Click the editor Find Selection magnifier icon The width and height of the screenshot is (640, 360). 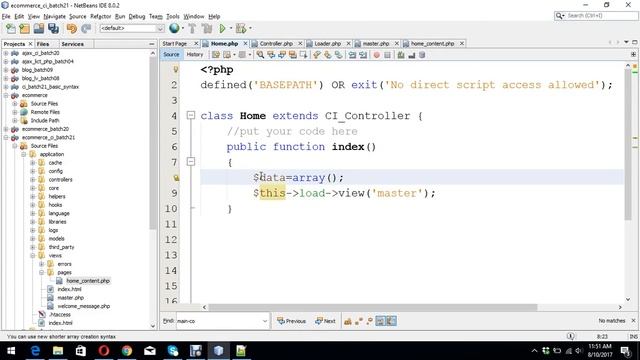tap(260, 55)
